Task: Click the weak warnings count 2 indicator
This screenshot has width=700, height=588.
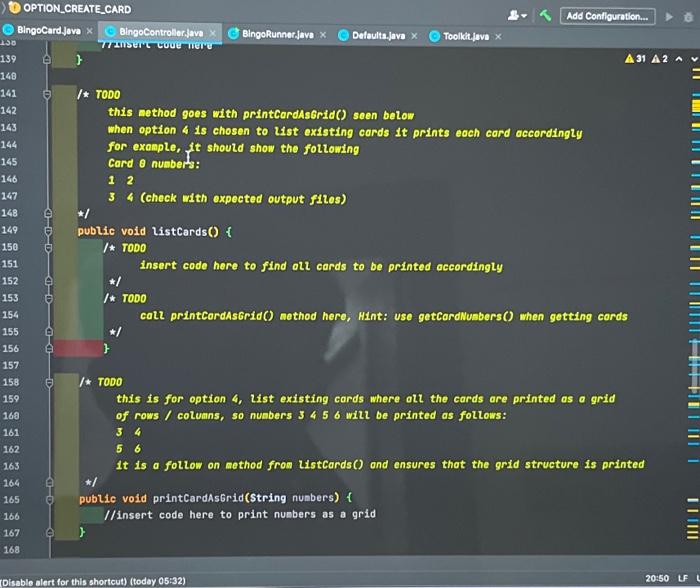Action: click(659, 58)
